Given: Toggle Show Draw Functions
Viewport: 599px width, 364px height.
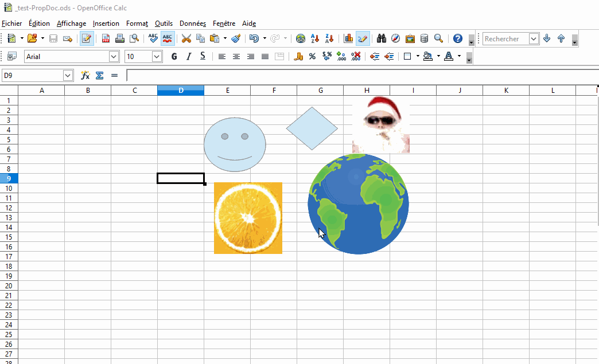Looking at the screenshot, I should pyautogui.click(x=363, y=38).
